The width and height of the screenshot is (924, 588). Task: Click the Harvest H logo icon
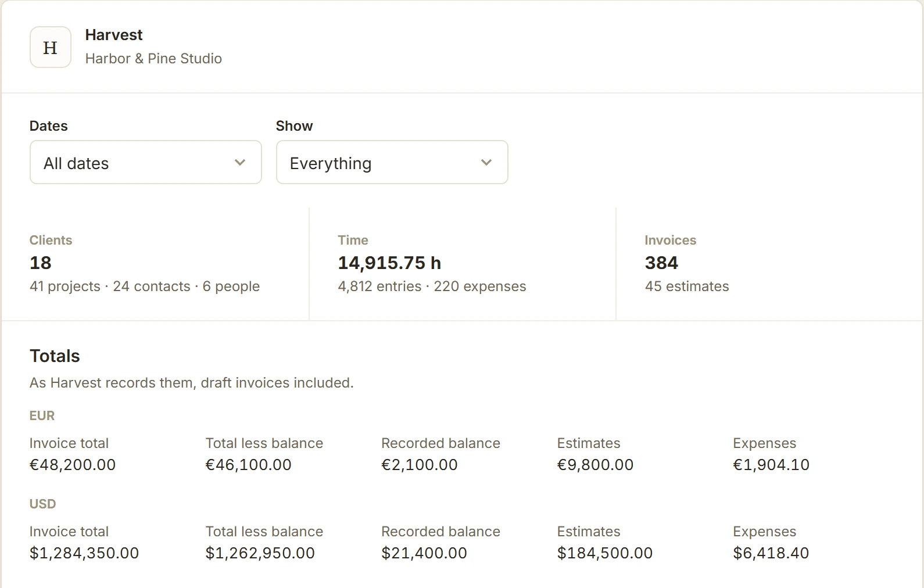tap(51, 47)
